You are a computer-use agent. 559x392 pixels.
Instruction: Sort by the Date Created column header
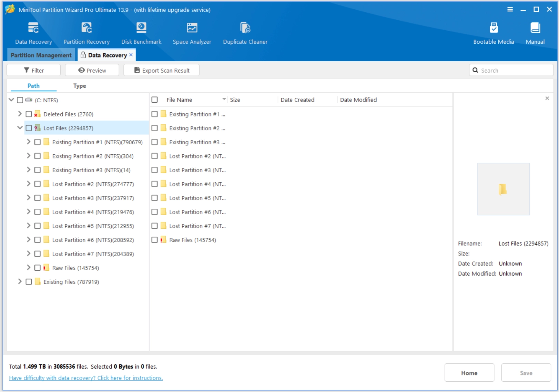308,100
